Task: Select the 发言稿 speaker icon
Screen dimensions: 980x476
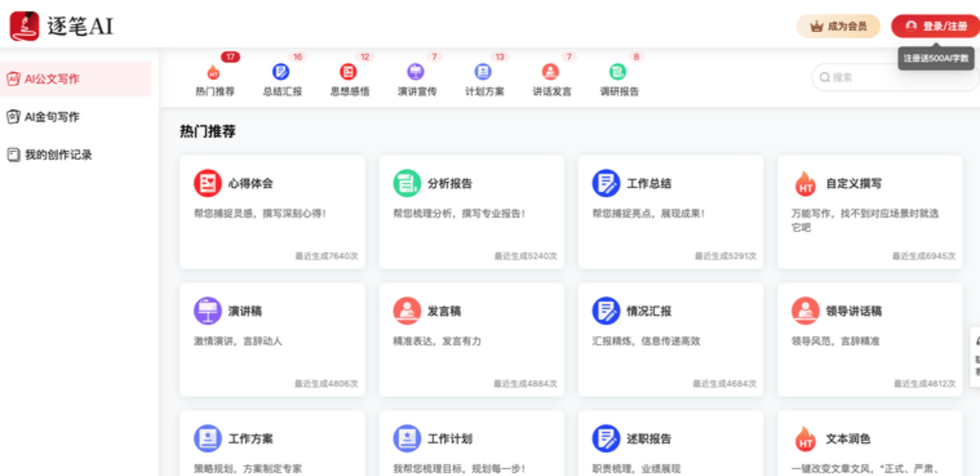Action: point(407,311)
